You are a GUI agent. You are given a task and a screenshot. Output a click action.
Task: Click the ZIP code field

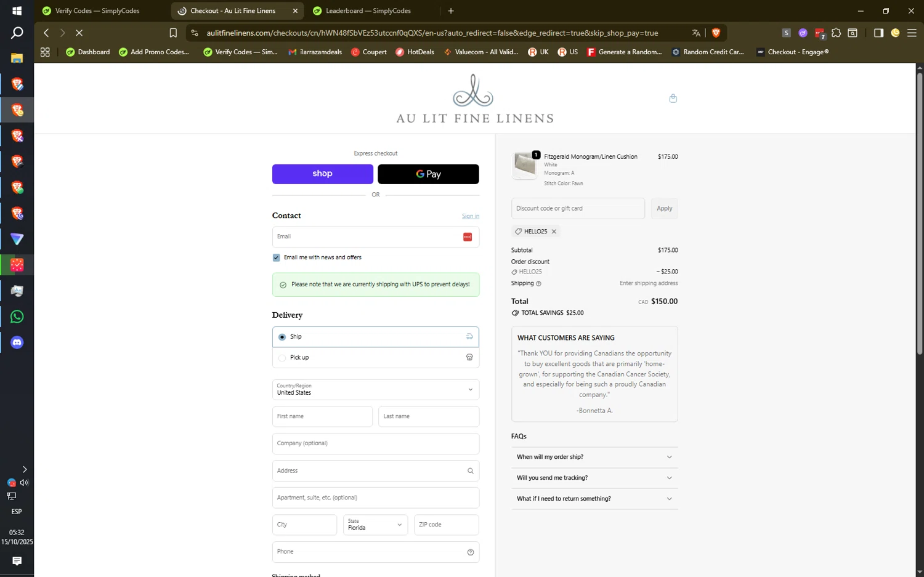(x=447, y=525)
